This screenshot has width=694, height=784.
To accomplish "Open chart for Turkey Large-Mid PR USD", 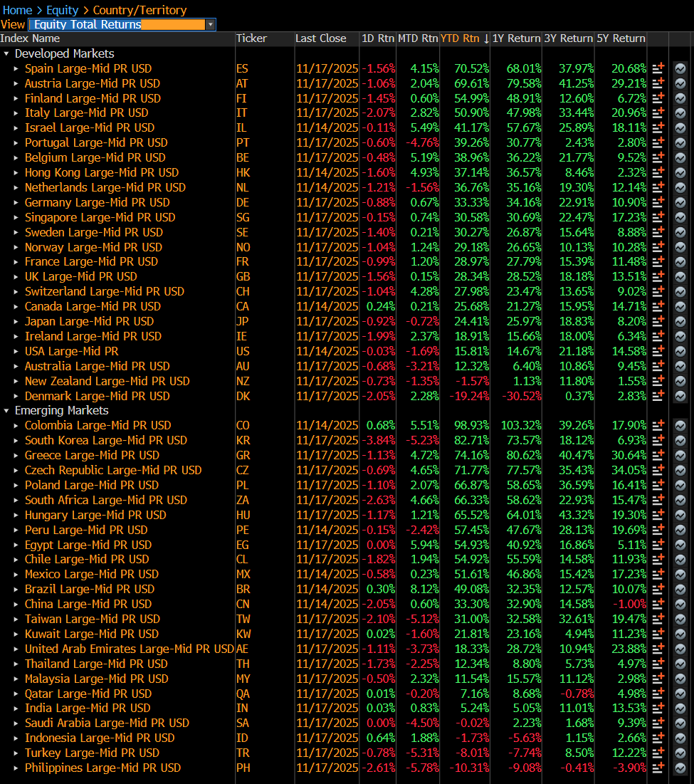I will pos(680,753).
